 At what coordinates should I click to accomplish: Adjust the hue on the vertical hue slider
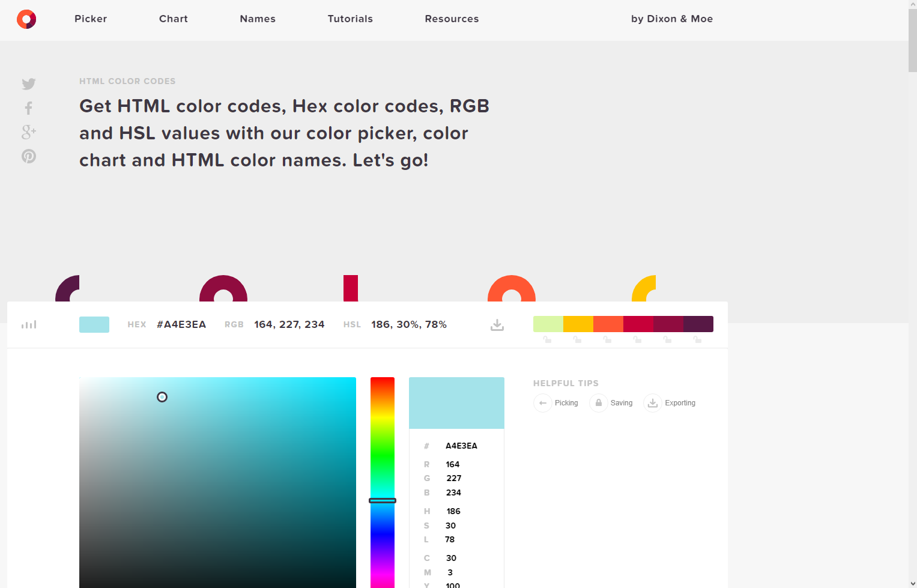tap(383, 500)
